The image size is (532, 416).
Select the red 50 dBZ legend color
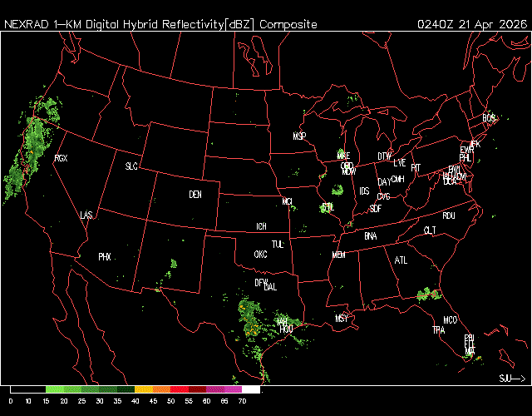click(178, 389)
